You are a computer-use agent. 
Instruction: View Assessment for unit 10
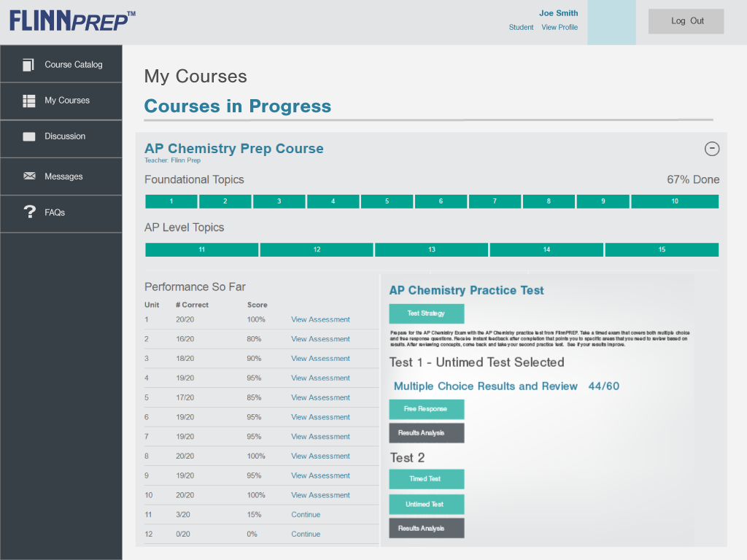[x=320, y=495]
